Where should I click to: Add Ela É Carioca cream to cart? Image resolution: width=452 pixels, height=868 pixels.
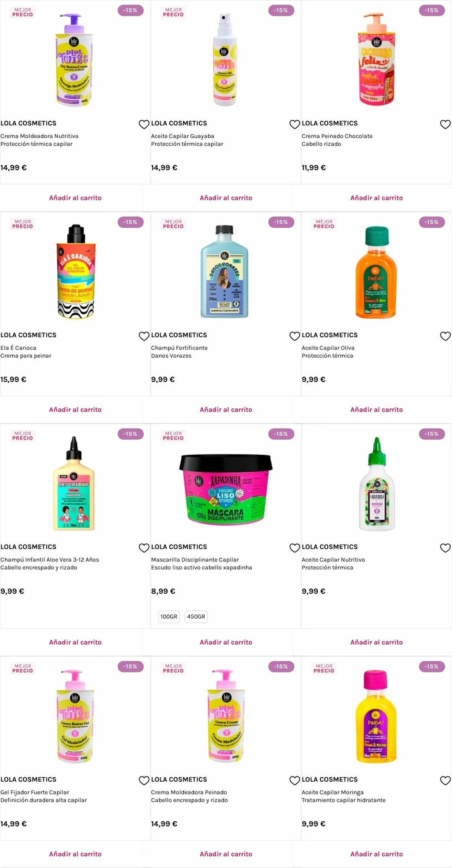pyautogui.click(x=75, y=409)
